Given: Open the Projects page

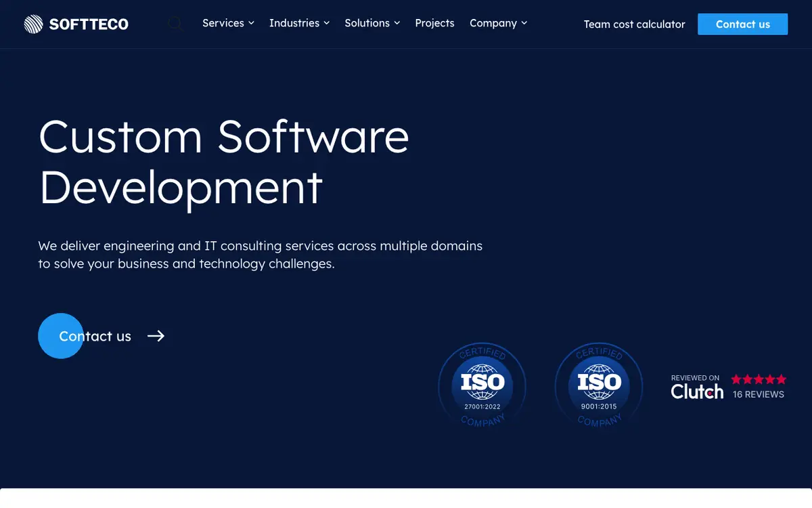Looking at the screenshot, I should (434, 23).
